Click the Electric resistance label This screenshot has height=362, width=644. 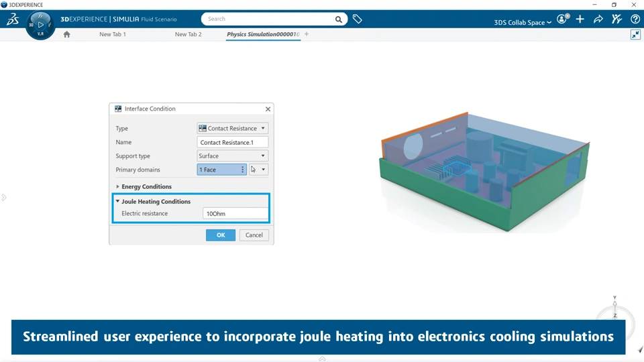145,213
